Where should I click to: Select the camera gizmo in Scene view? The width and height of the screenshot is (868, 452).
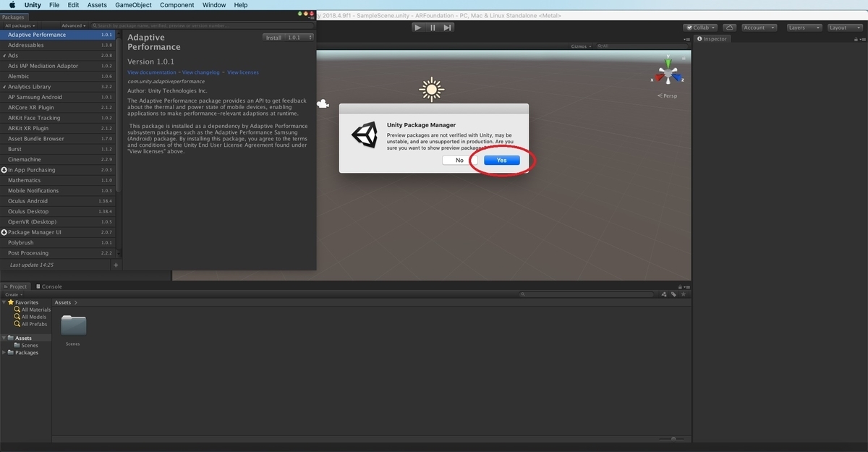click(x=323, y=104)
